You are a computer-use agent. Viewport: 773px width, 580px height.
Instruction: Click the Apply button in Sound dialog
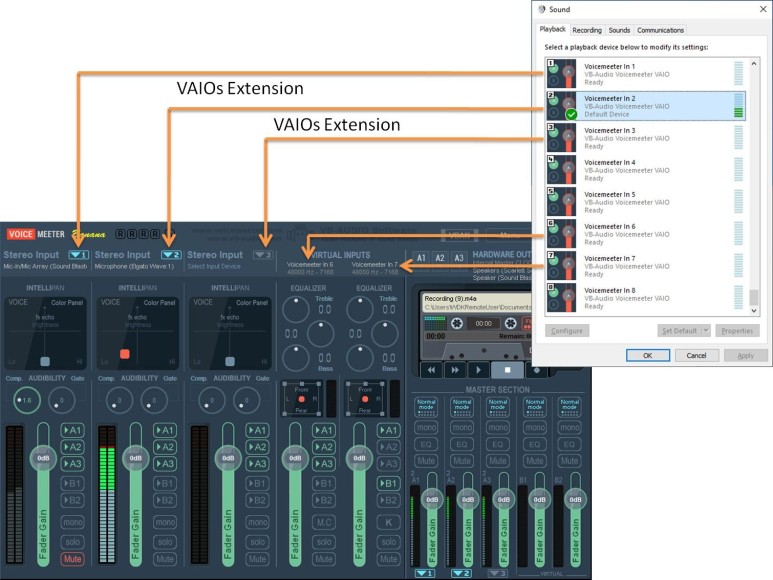745,355
